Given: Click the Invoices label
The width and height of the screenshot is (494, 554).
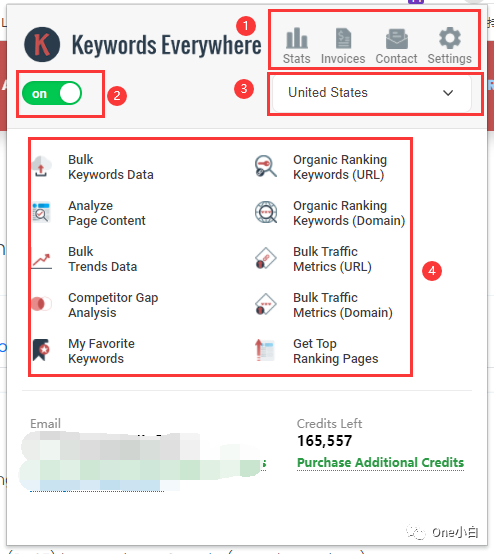Looking at the screenshot, I should tap(343, 59).
